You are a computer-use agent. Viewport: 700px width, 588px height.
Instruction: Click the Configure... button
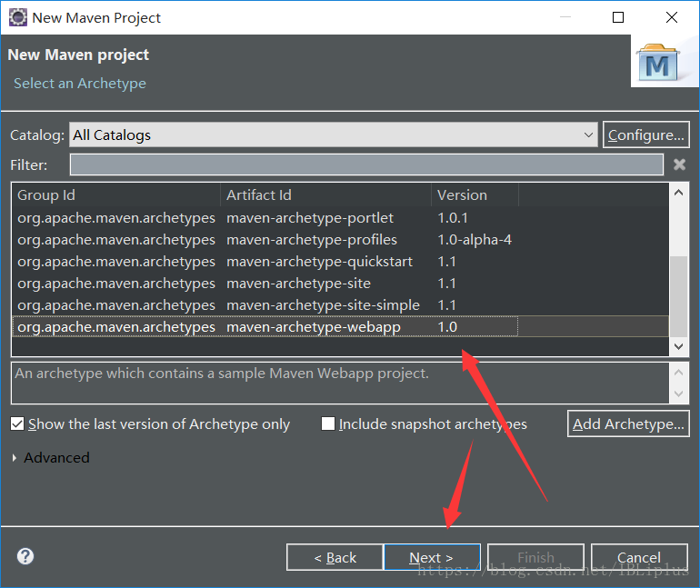[x=646, y=135]
